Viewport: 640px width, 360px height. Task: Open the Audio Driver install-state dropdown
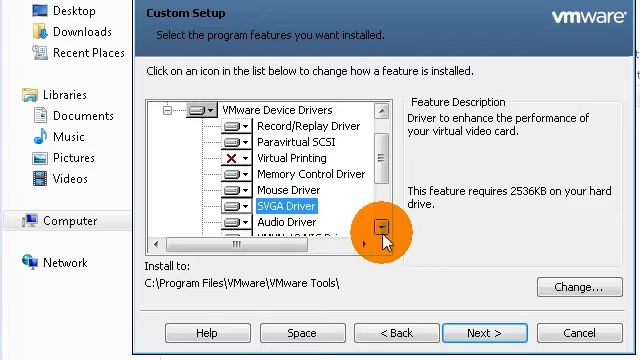(237, 222)
